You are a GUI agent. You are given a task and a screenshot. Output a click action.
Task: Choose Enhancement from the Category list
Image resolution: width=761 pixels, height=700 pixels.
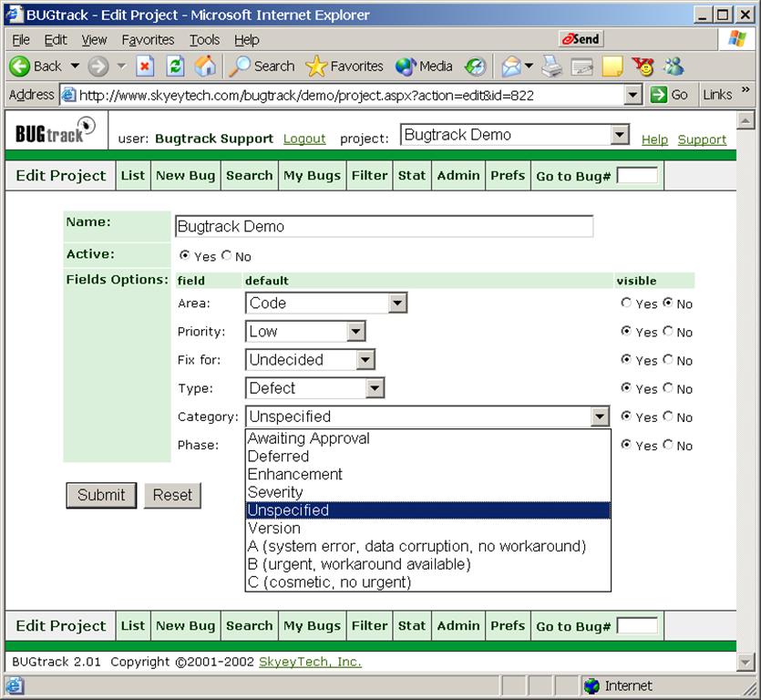(x=295, y=474)
